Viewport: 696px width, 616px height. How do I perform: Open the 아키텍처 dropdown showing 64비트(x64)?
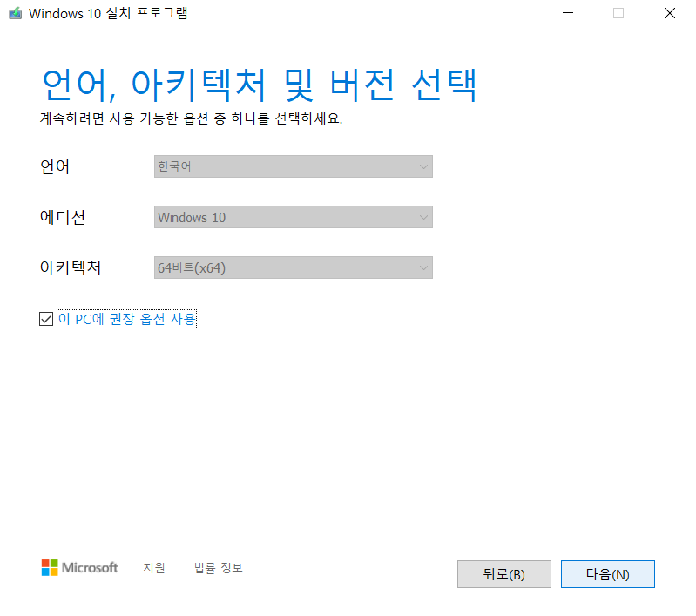pos(293,267)
